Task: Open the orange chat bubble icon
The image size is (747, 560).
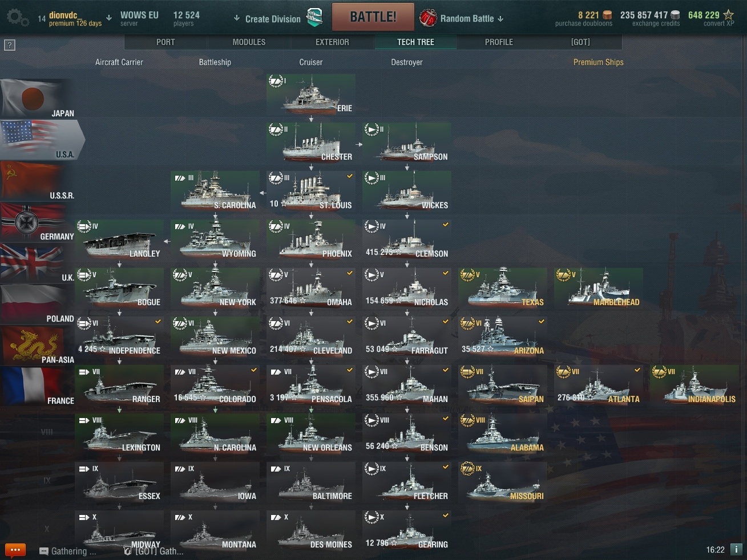Action: [x=15, y=550]
